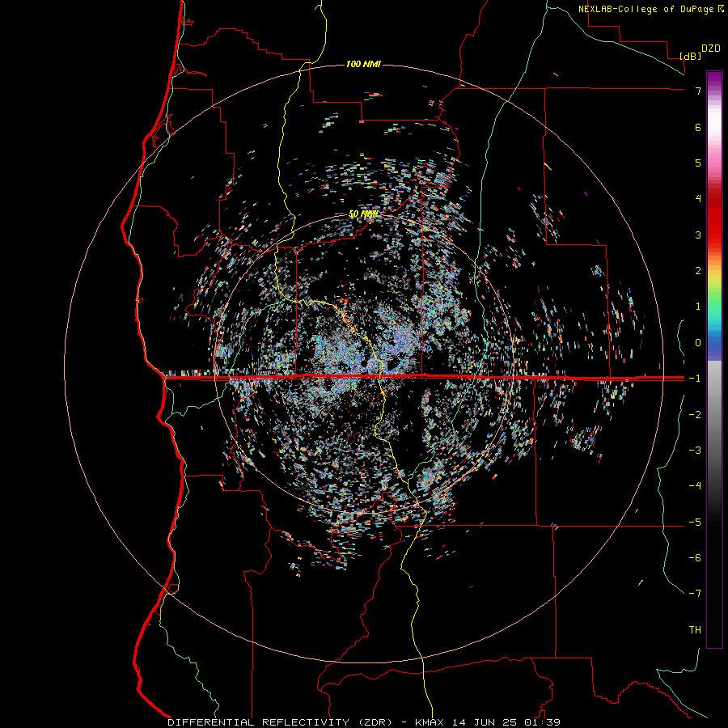The image size is (728, 728).
Task: Click the KMAX radar station identifier
Action: coord(429,722)
